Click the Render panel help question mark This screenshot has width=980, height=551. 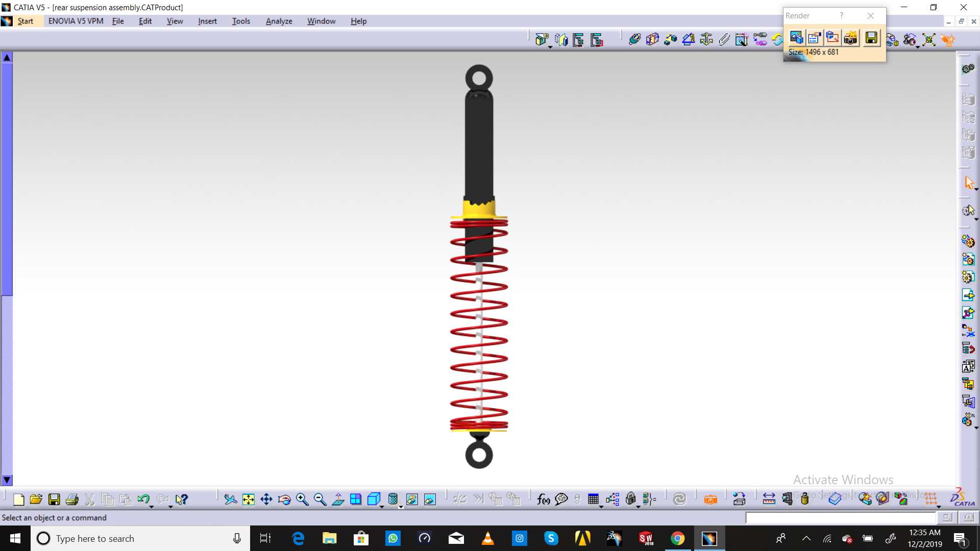coord(842,15)
